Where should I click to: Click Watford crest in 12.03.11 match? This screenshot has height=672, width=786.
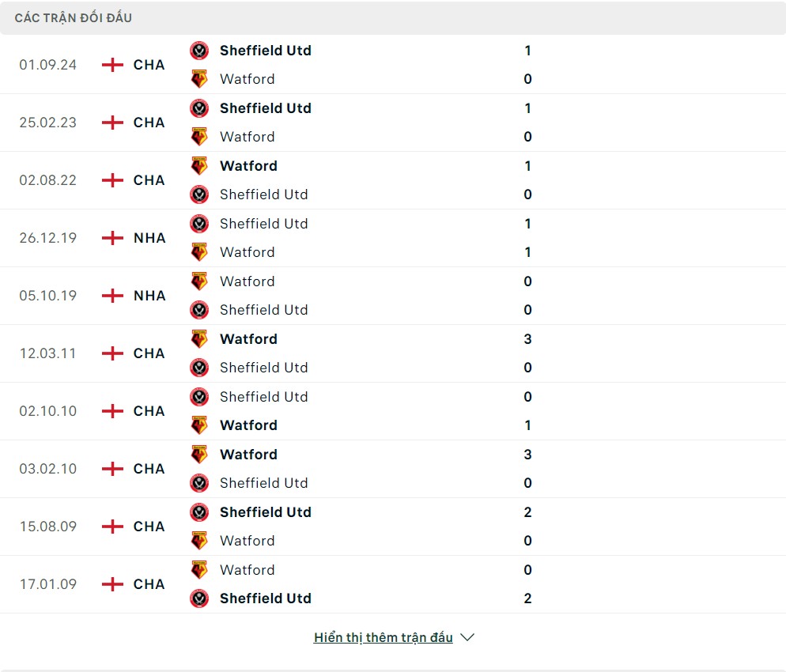point(199,339)
